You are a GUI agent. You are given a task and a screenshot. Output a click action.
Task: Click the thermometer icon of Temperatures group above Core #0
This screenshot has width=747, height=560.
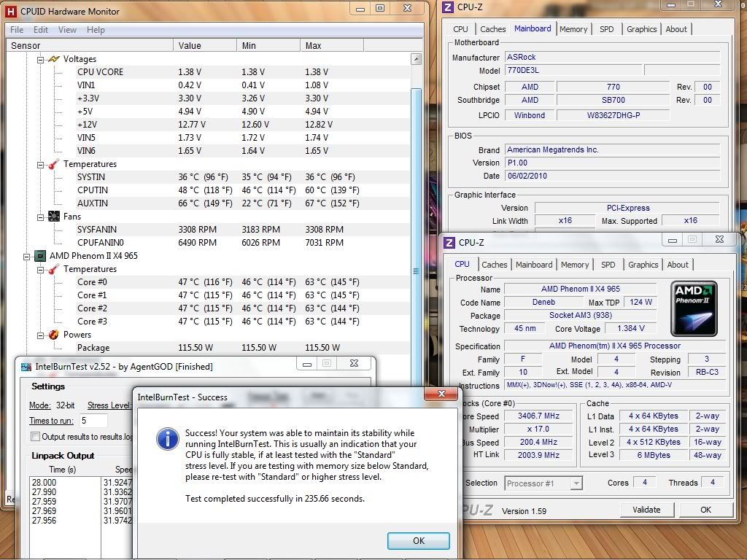point(54,270)
